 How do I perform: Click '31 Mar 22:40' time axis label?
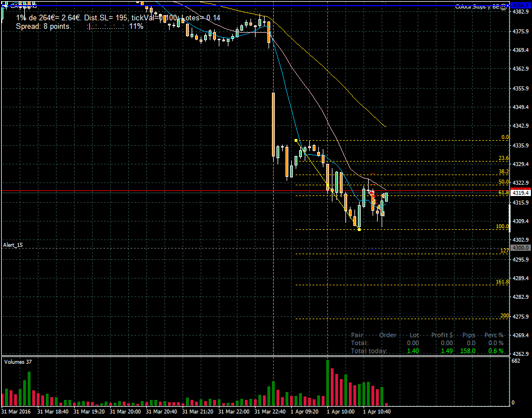269,412
